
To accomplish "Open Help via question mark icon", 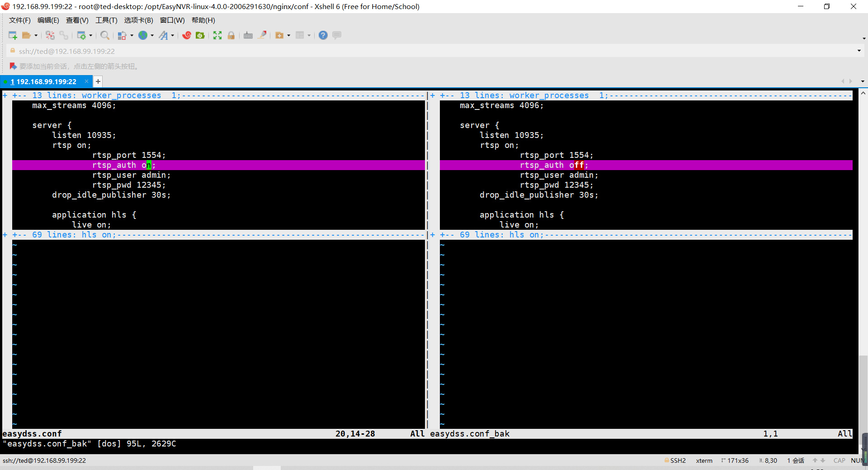I will 323,35.
